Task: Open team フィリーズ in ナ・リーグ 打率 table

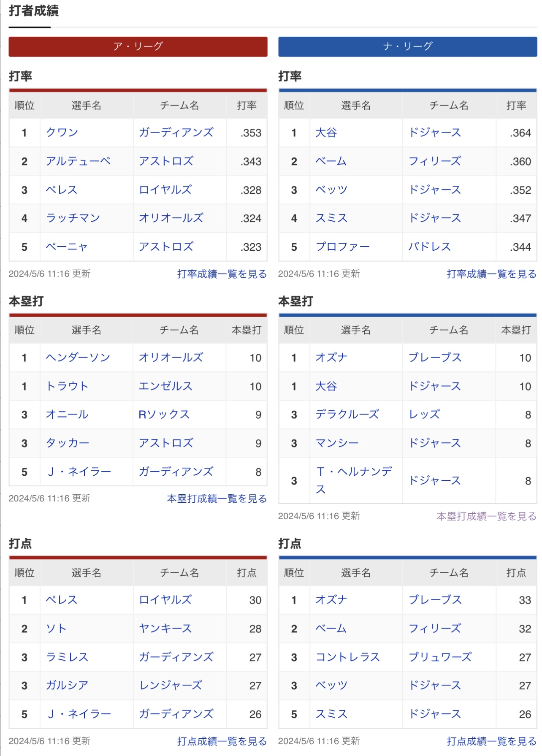Action: pyautogui.click(x=434, y=161)
